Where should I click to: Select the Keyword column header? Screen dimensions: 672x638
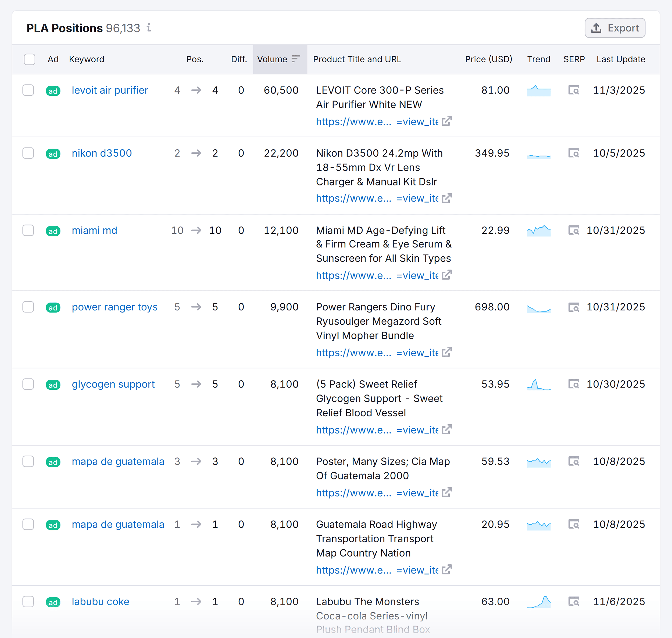tap(86, 59)
